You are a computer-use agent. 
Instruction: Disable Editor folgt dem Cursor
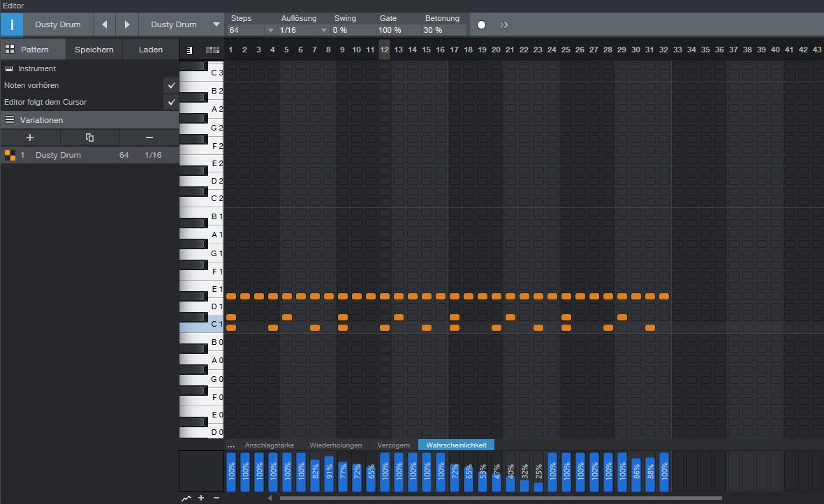[172, 102]
